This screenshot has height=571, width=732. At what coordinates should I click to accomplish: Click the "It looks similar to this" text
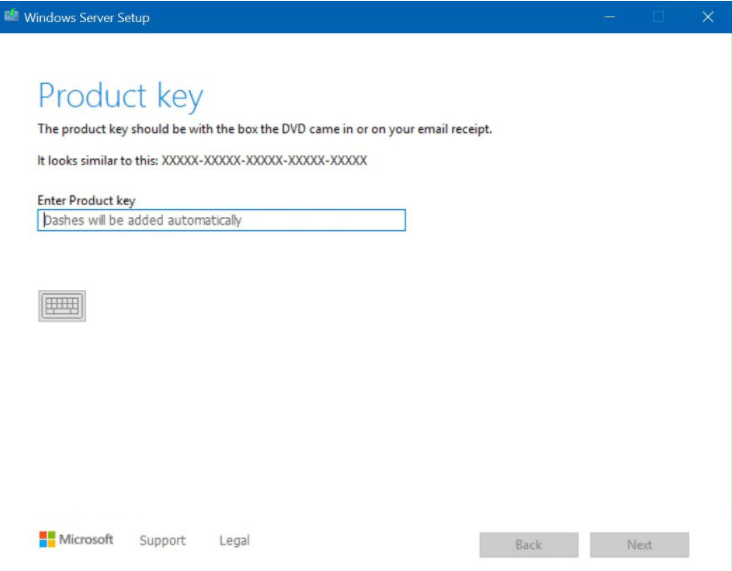click(x=97, y=161)
